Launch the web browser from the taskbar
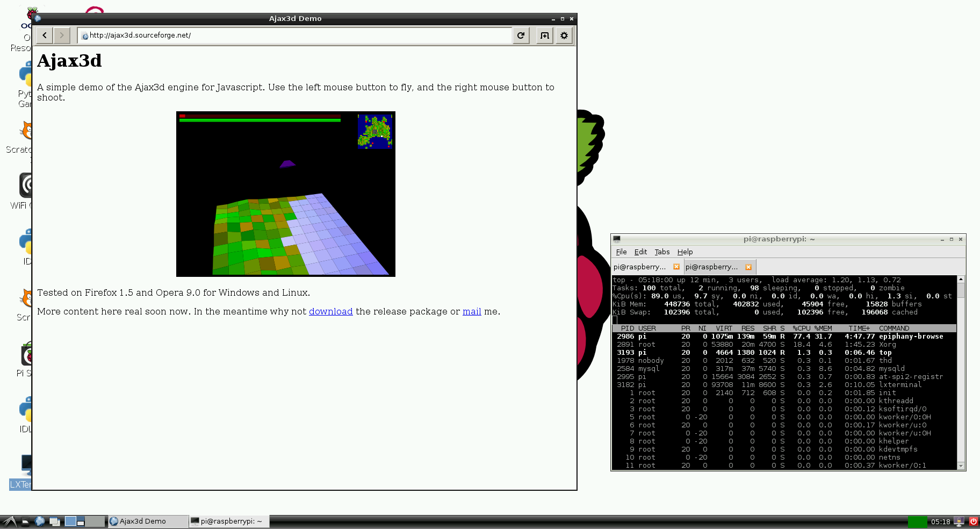The width and height of the screenshot is (980, 529). tap(39, 521)
